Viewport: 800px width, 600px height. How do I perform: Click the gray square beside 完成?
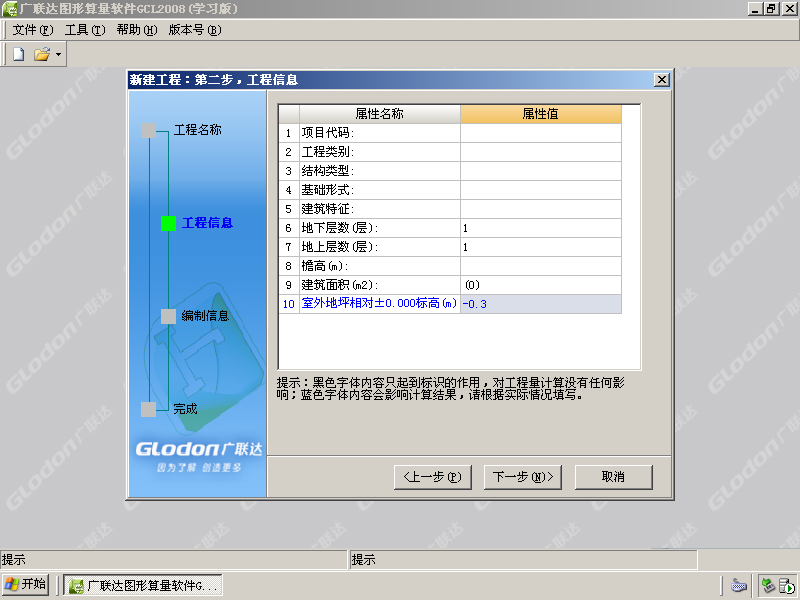click(148, 409)
